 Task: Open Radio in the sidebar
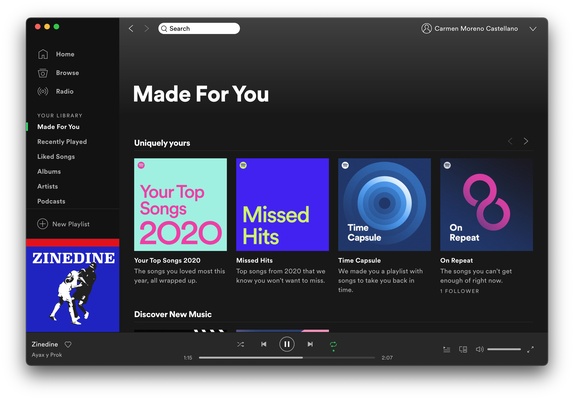click(x=55, y=91)
